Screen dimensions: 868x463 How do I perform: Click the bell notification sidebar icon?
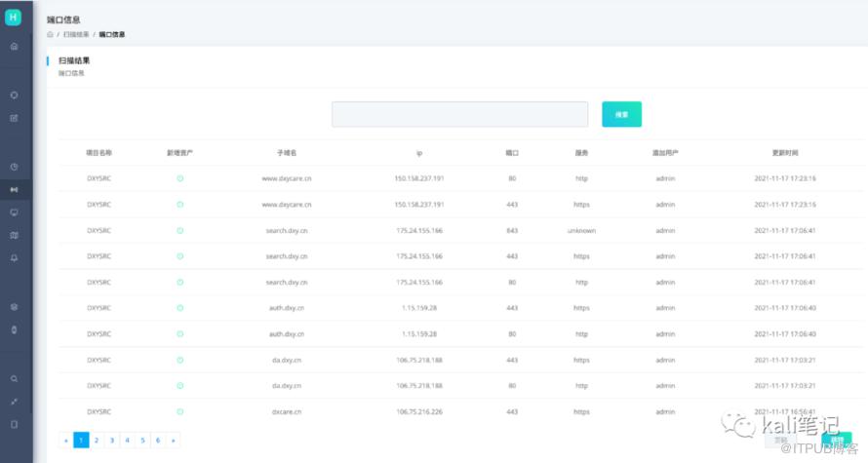coord(14,258)
